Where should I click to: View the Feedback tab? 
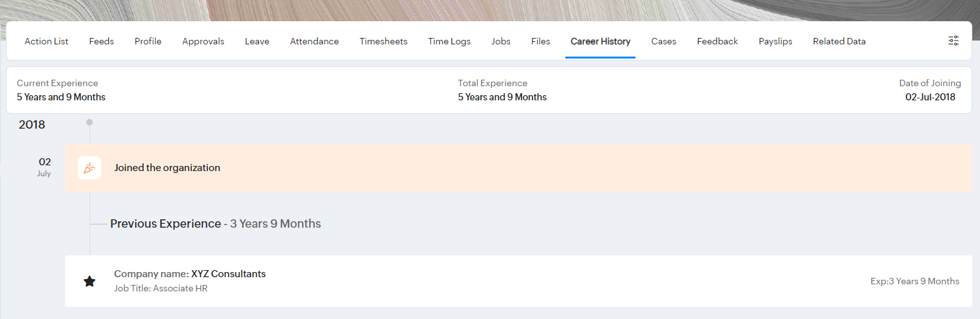(x=717, y=41)
